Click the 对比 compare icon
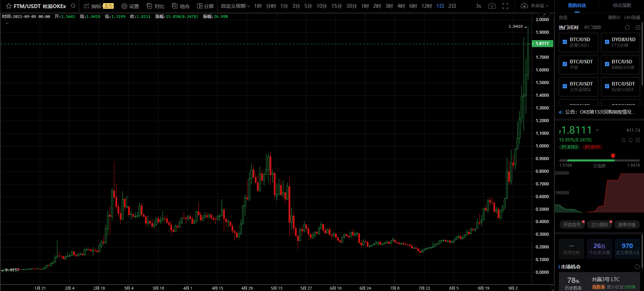 coord(150,6)
